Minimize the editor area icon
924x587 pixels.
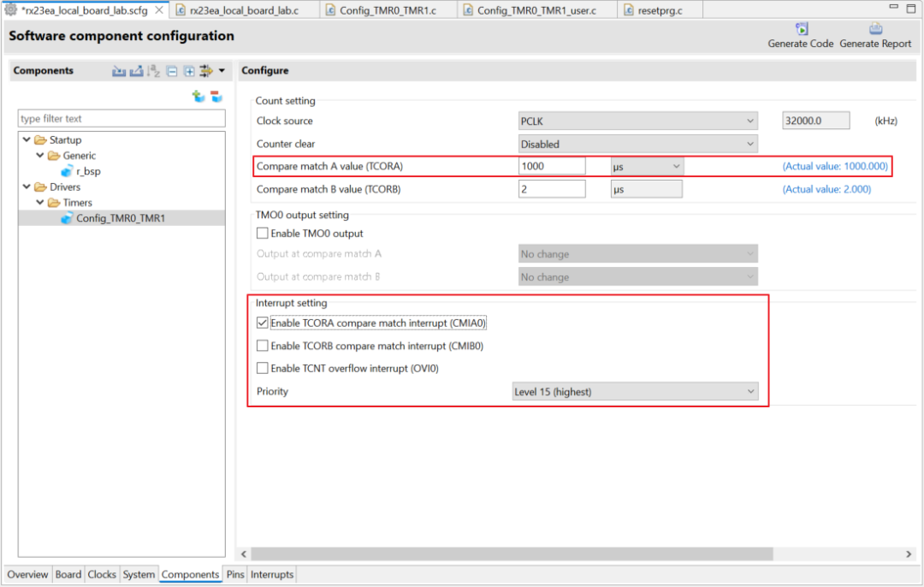coord(894,7)
